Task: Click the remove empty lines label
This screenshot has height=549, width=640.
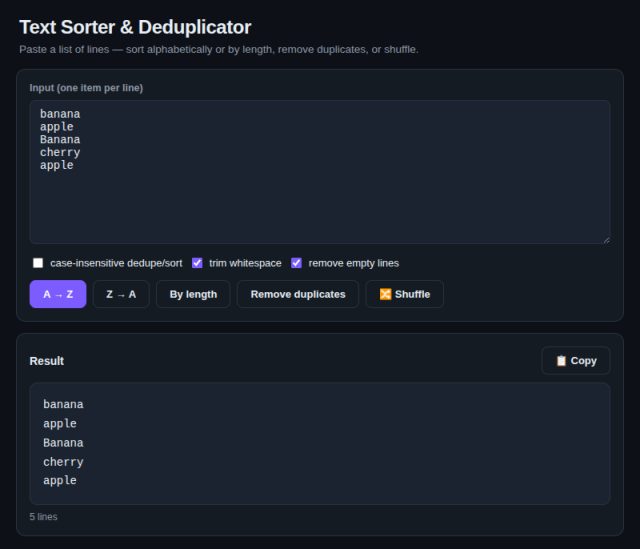Action: (353, 263)
